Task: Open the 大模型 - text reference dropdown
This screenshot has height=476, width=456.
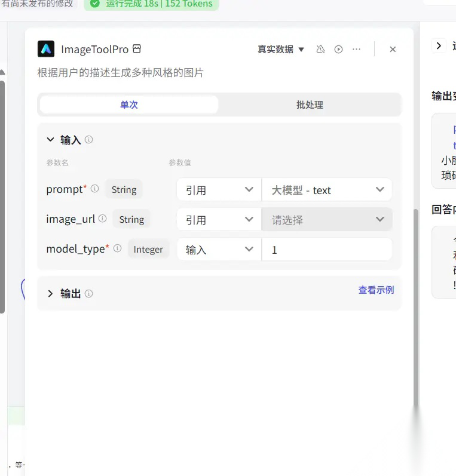Action: click(x=327, y=190)
